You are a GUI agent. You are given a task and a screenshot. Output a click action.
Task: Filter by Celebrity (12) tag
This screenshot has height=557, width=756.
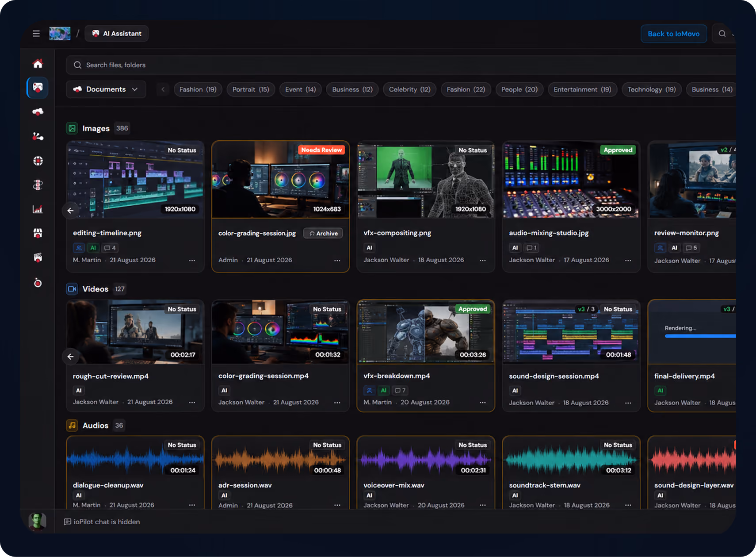[x=410, y=89]
